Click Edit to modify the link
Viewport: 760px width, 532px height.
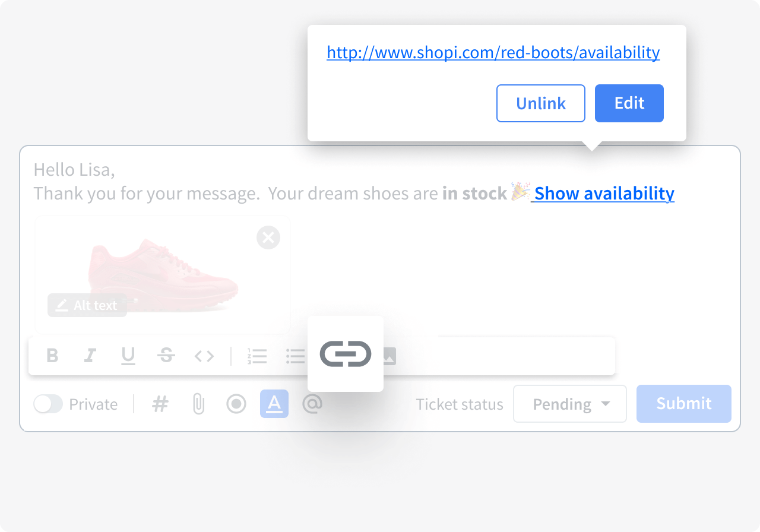(629, 103)
